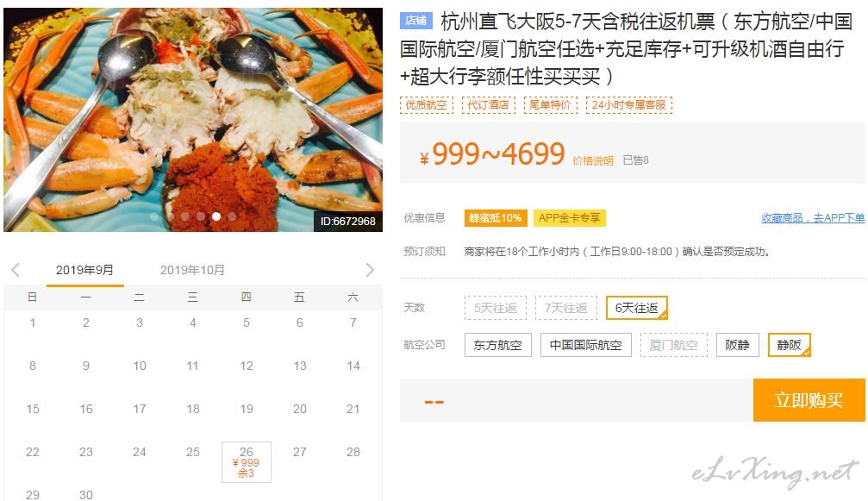Go to previous month with left calendar arrow
868x501 pixels.
tap(16, 270)
